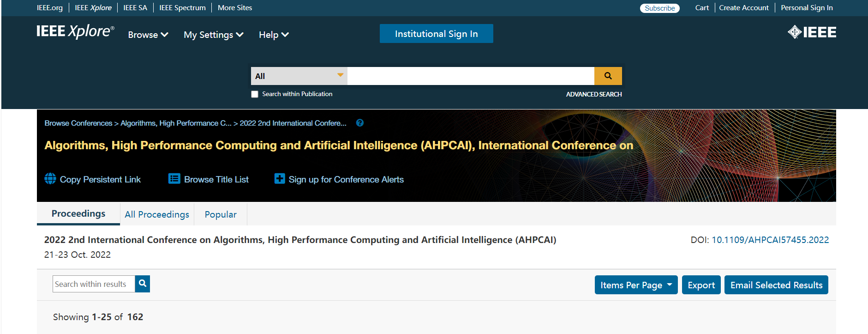Viewport: 868px width, 334px height.
Task: Click the main search text field
Action: tap(471, 76)
